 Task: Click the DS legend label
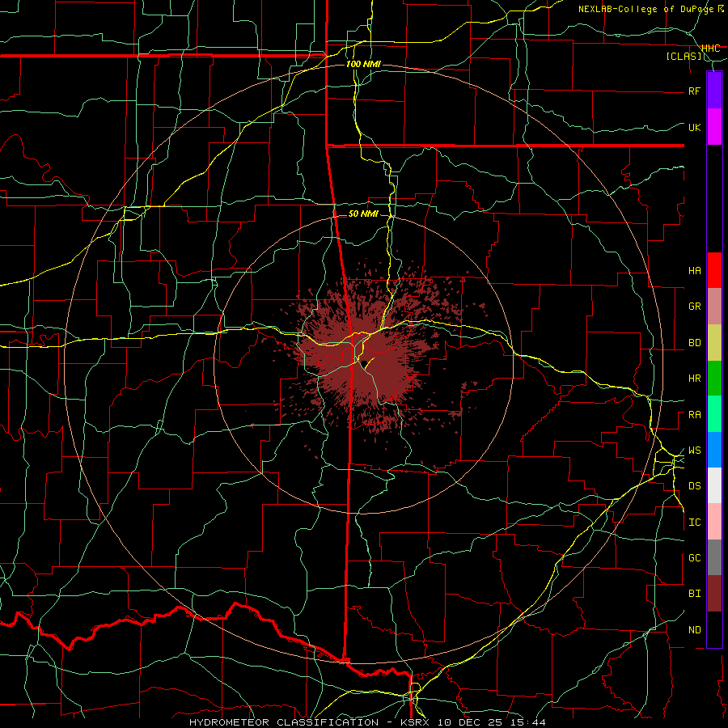(x=694, y=486)
